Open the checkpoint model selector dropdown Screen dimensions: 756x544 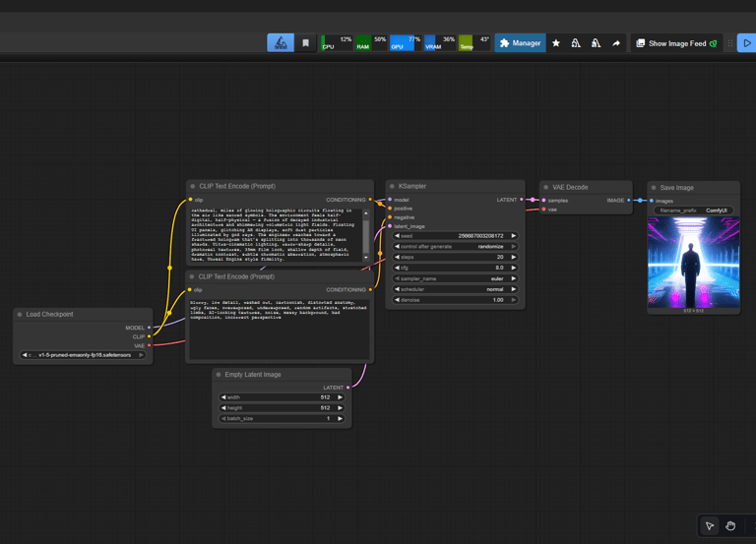pos(84,355)
